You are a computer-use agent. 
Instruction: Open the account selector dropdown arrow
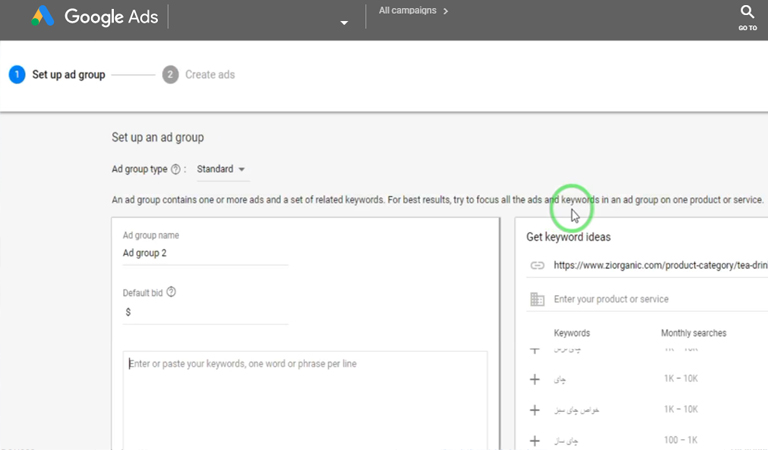pyautogui.click(x=344, y=23)
